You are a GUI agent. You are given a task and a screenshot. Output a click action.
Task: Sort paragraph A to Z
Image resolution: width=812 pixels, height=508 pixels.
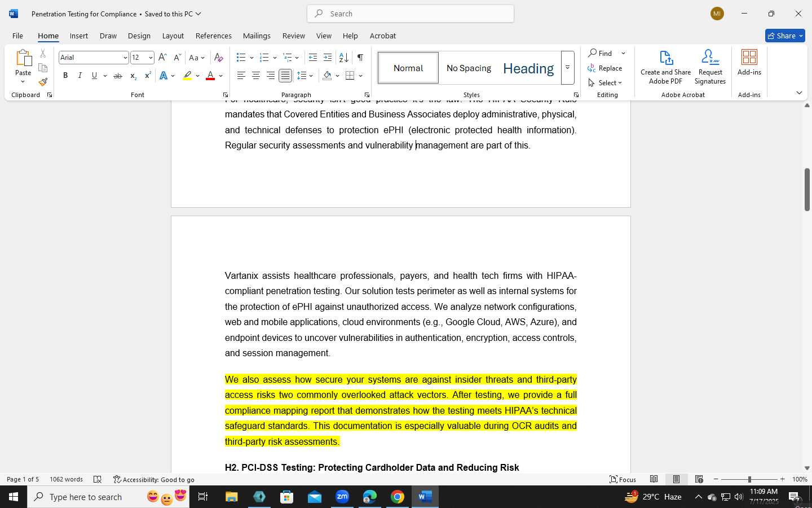(x=343, y=58)
